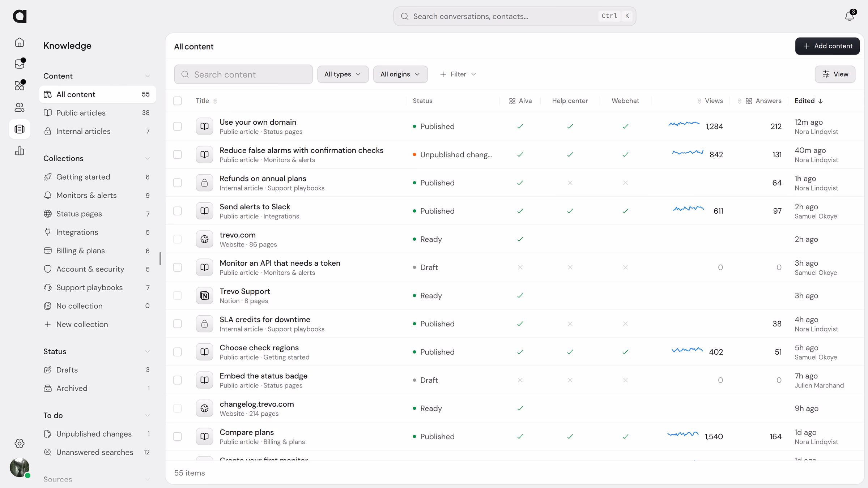868x488 pixels.
Task: Open the Reports chart icon in left rail
Action: coord(20,151)
